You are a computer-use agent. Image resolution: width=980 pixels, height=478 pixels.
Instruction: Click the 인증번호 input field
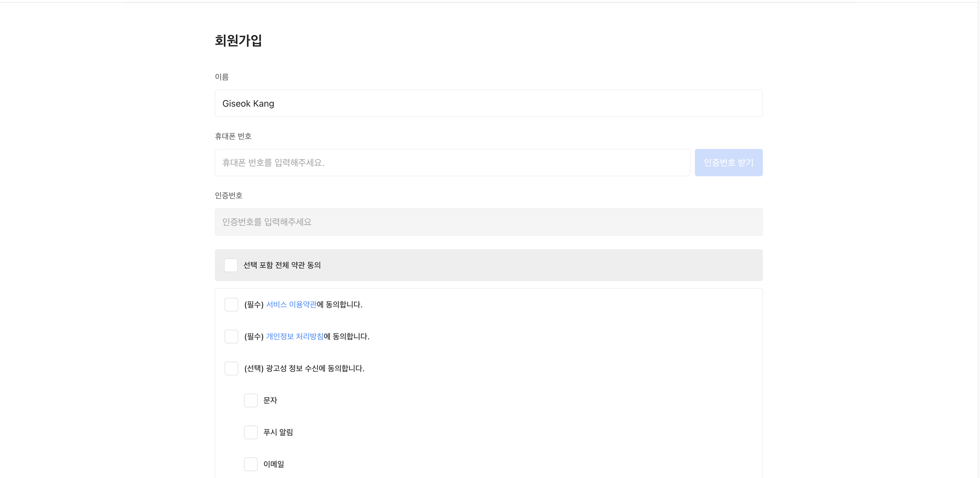click(x=489, y=222)
